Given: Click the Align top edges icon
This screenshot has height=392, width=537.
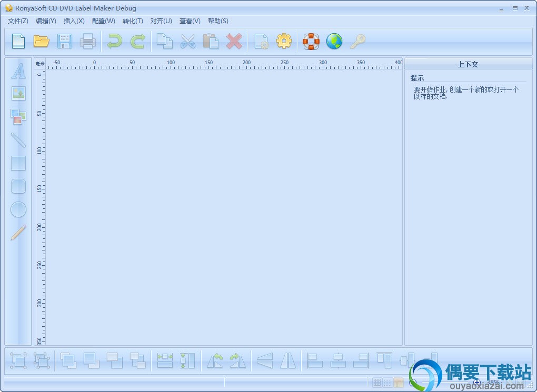Looking at the screenshot, I should point(384,360).
